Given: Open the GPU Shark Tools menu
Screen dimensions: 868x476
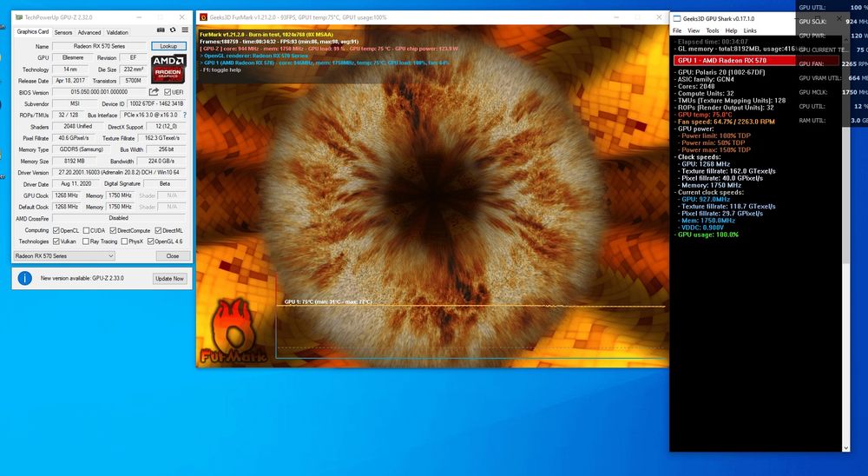Looking at the screenshot, I should (713, 30).
